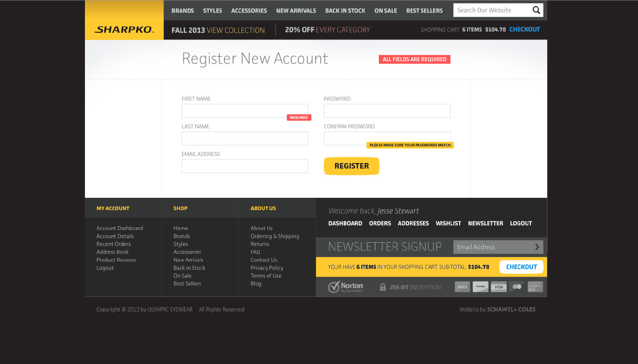This screenshot has width=638, height=364.
Task: Click the Email Address registration field
Action: tap(245, 166)
